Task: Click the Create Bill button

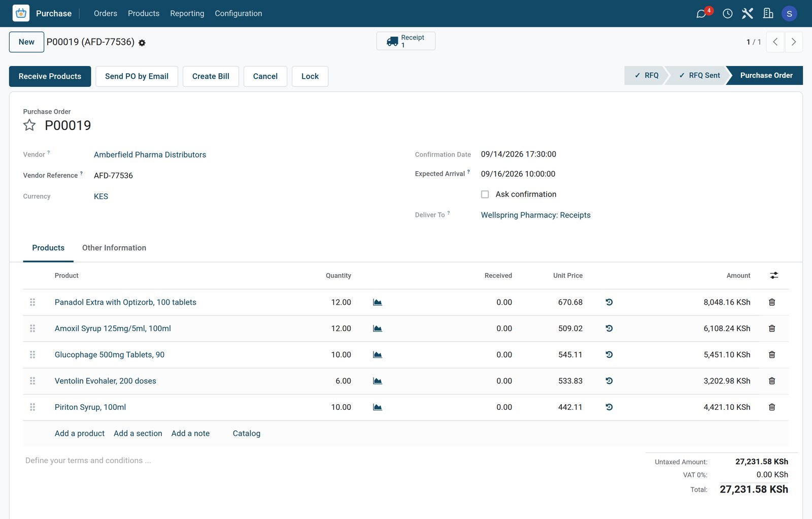Action: (x=211, y=76)
